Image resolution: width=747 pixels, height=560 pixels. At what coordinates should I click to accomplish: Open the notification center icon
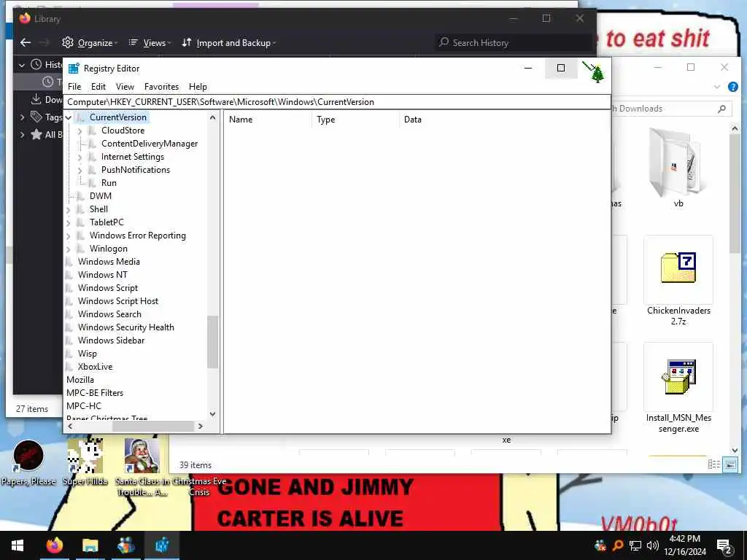pos(724,546)
